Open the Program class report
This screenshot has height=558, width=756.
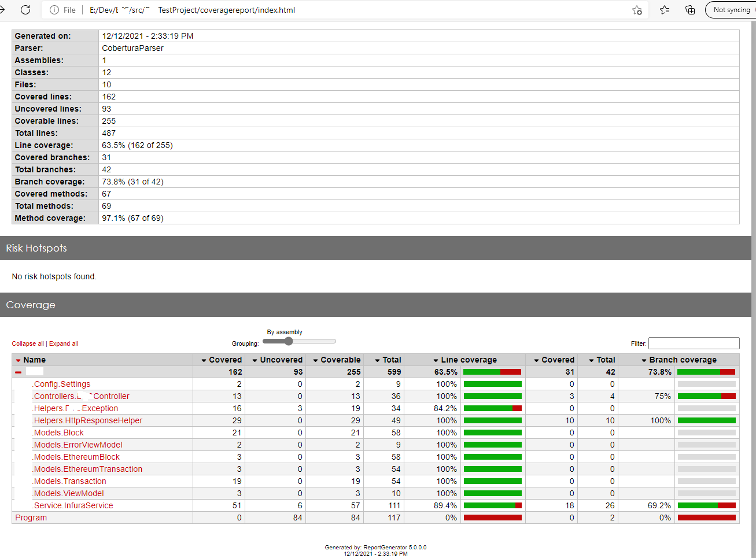point(31,518)
